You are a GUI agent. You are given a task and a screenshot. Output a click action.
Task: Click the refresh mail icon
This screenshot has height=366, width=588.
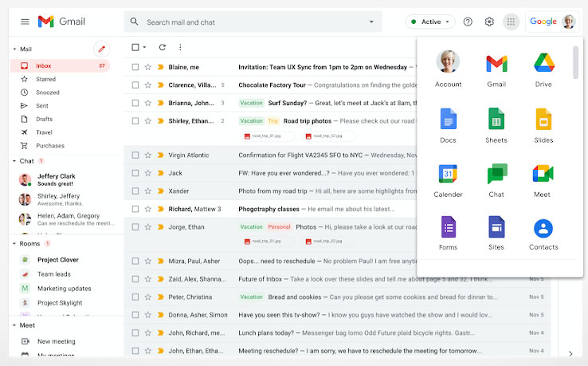162,47
